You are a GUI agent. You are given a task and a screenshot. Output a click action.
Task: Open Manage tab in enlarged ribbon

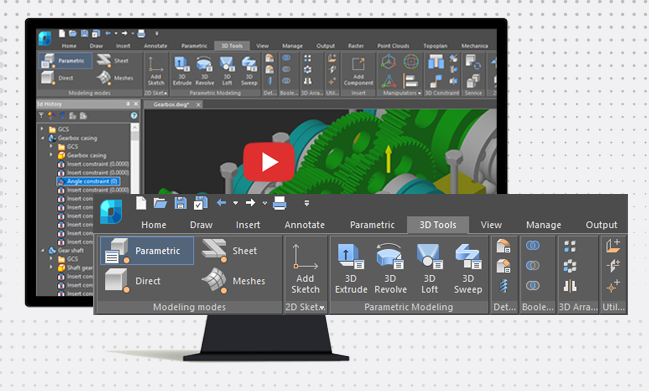pyautogui.click(x=543, y=225)
